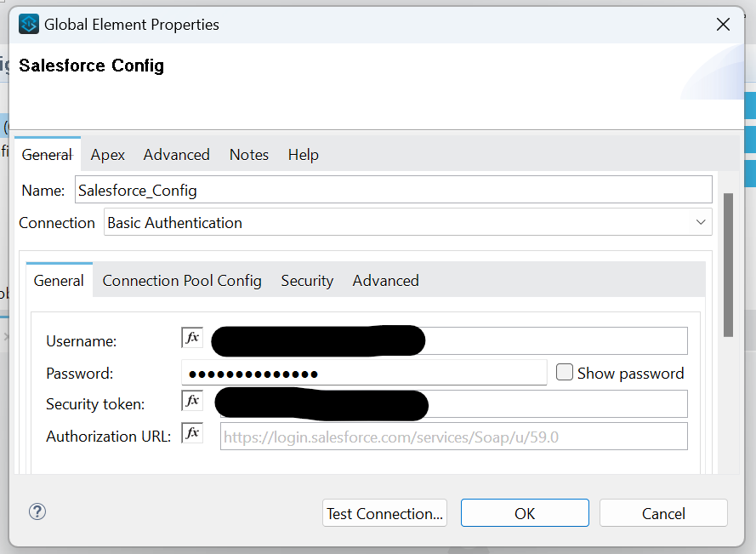Open the Notes tab
Viewport: 756px width, 554px height.
(x=248, y=154)
